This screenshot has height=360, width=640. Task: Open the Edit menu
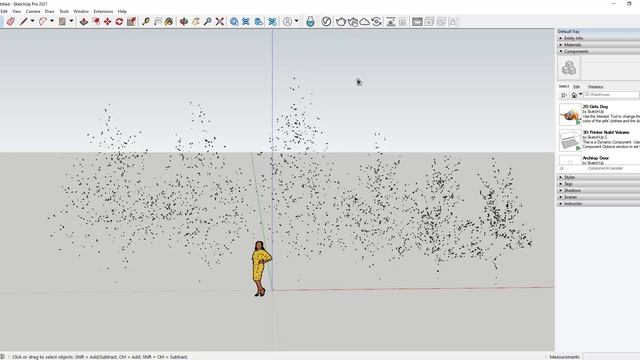pos(4,11)
